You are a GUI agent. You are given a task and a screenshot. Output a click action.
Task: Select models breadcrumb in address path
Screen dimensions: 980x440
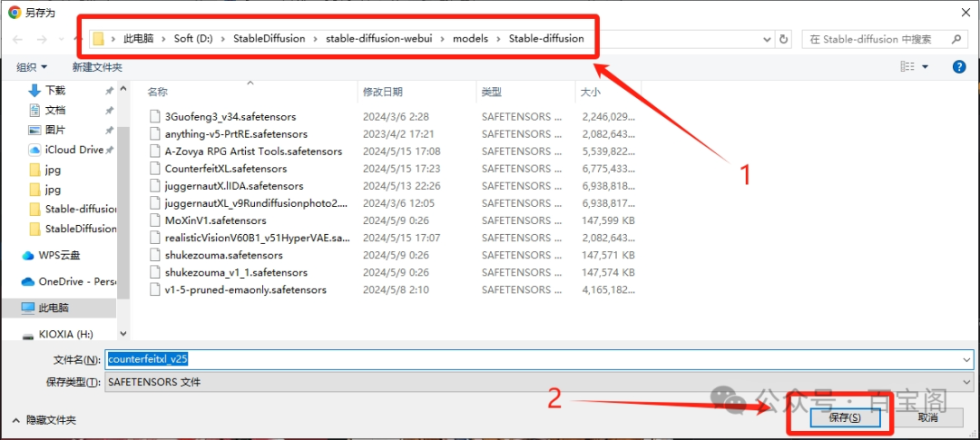pyautogui.click(x=471, y=39)
